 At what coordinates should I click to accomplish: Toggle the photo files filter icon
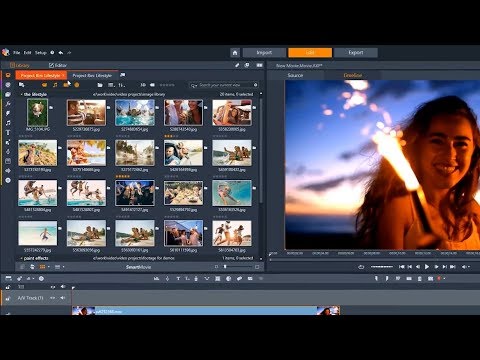tap(66, 85)
